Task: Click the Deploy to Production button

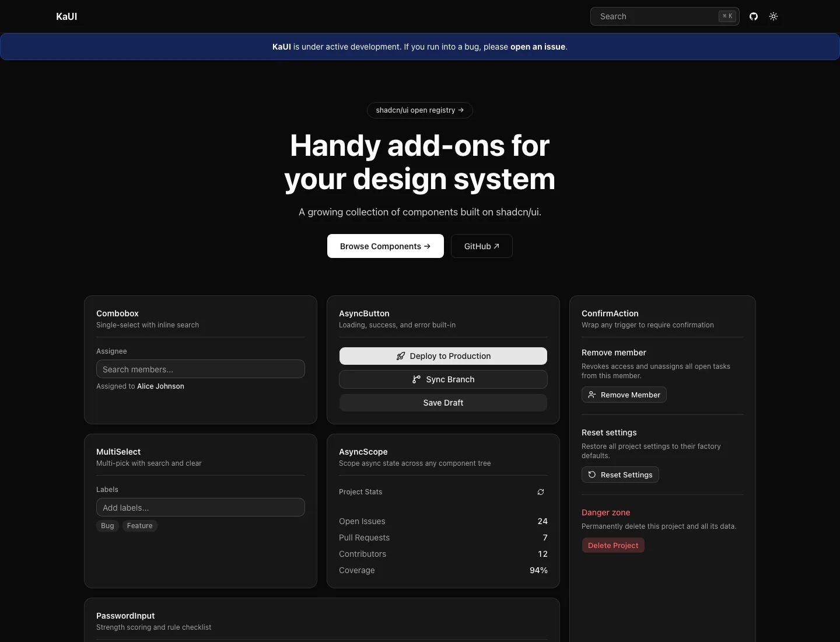Action: tap(443, 356)
